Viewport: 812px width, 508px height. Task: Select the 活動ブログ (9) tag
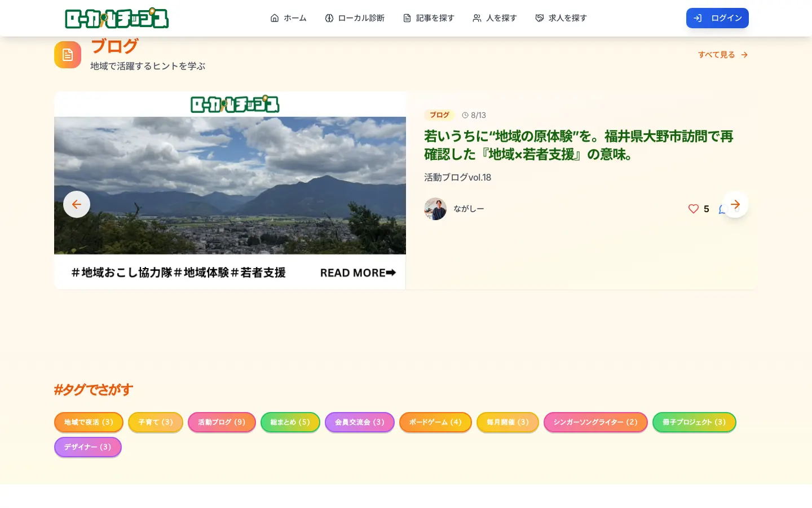click(x=222, y=422)
